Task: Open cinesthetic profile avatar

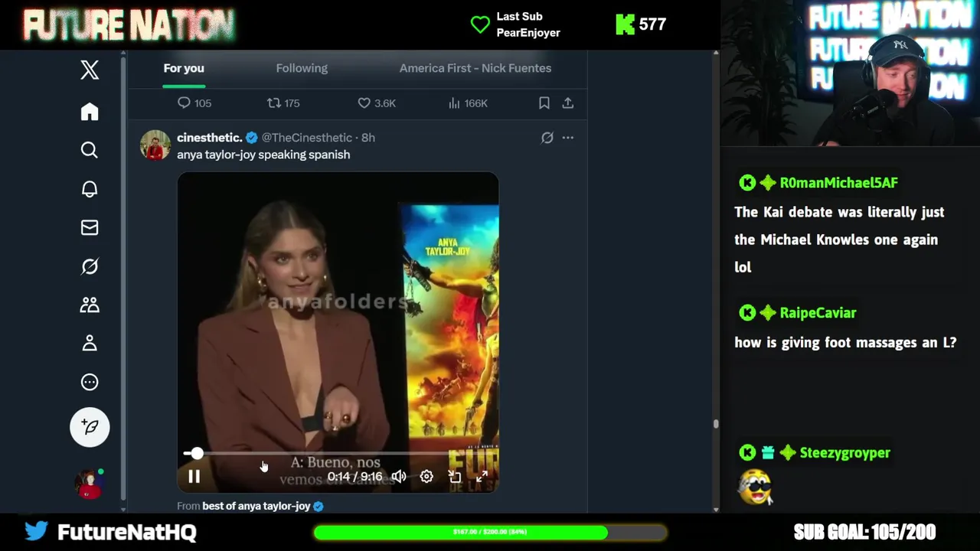Action: pyautogui.click(x=155, y=145)
